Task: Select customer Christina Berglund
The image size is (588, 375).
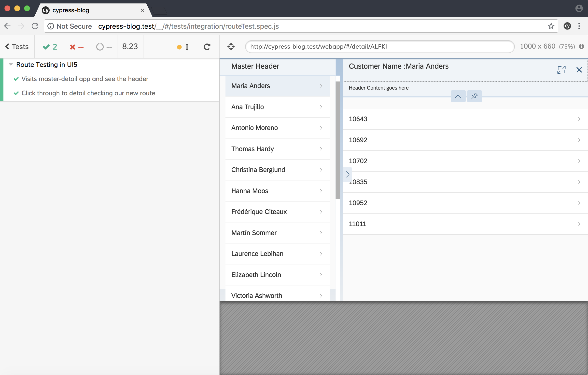Action: (277, 170)
